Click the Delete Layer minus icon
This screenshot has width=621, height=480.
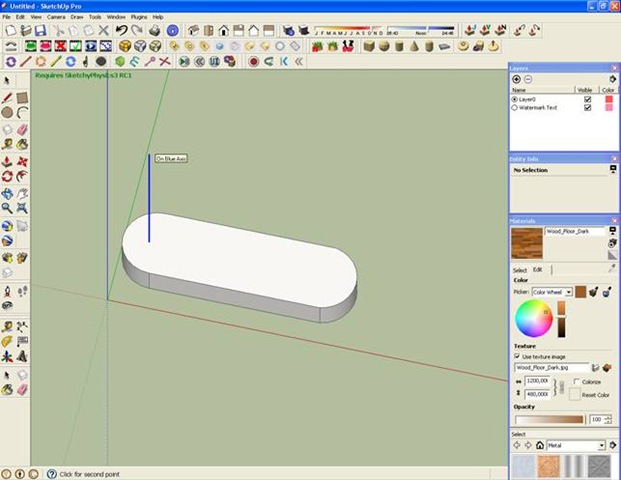[x=528, y=79]
